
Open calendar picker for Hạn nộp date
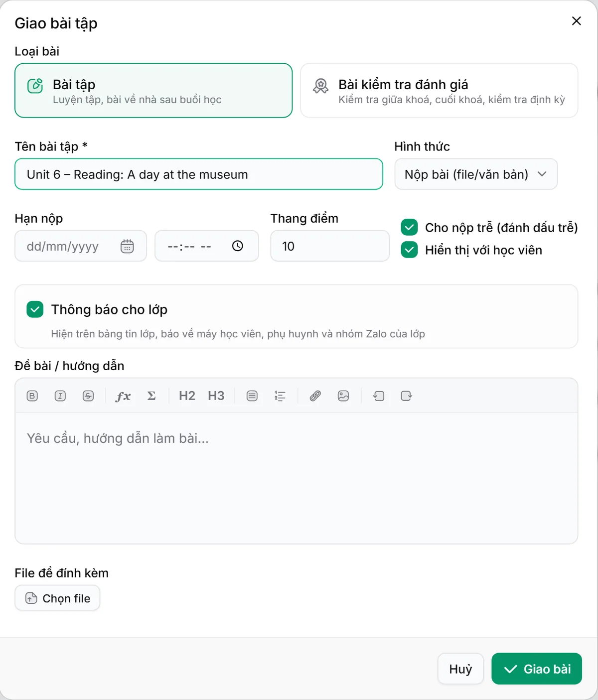click(x=127, y=246)
